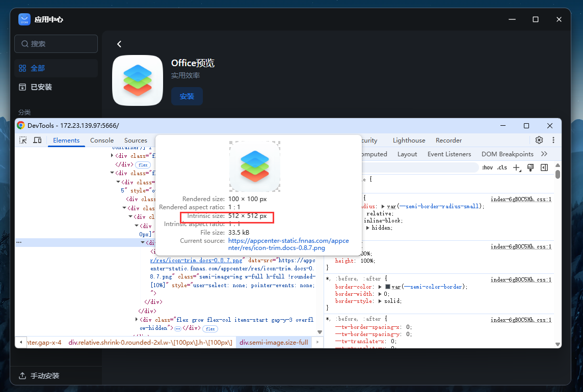The width and height of the screenshot is (583, 392).
Task: Toggle the flex badge after the ow-hidden div
Action: [x=210, y=329]
